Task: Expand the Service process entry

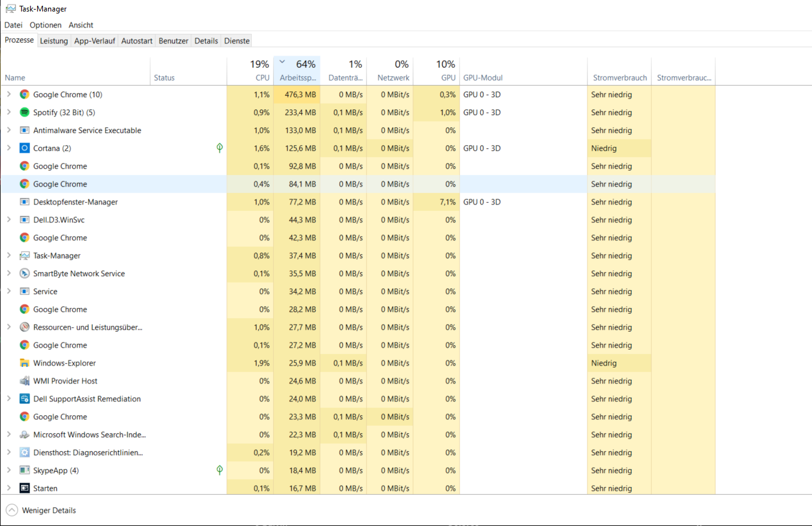Action: [8, 291]
